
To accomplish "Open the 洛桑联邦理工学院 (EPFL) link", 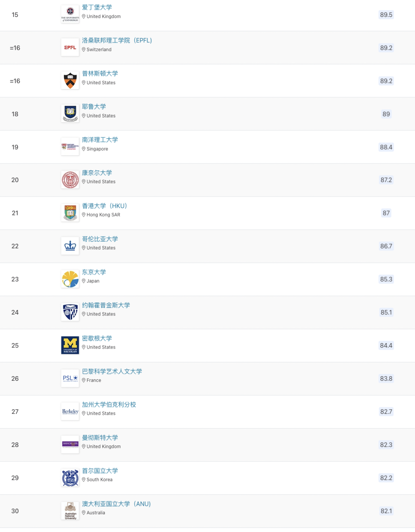I will 117,40.
